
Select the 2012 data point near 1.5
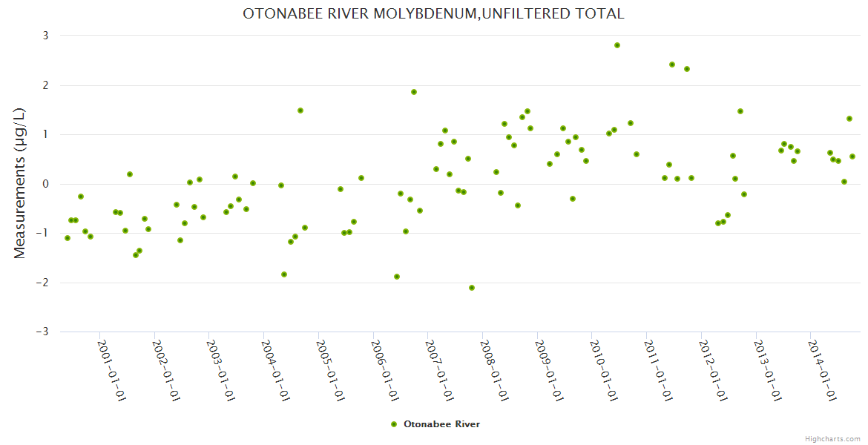point(740,111)
